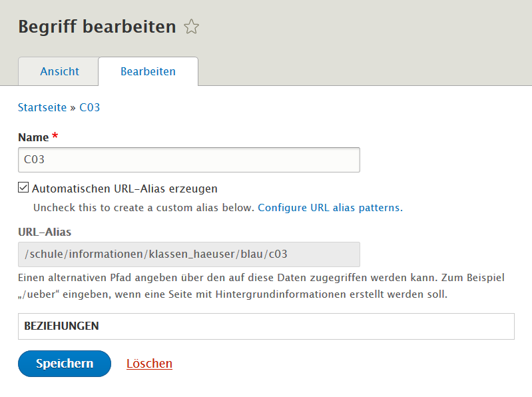Click the 'Name' field label
Image resolution: width=532 pixels, height=397 pixels.
click(33, 137)
